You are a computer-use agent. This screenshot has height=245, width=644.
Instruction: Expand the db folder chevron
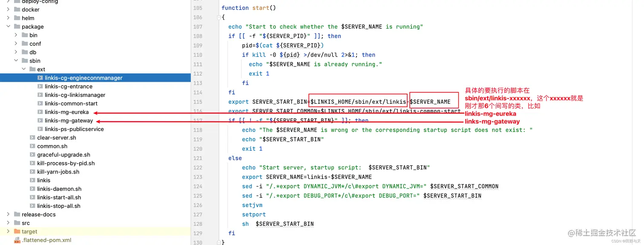(x=16, y=52)
